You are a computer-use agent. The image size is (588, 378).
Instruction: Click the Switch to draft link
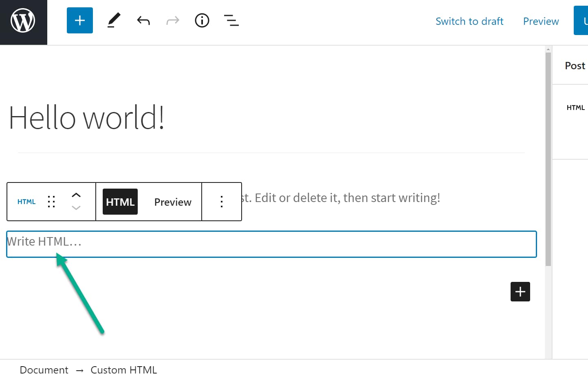[x=469, y=21]
